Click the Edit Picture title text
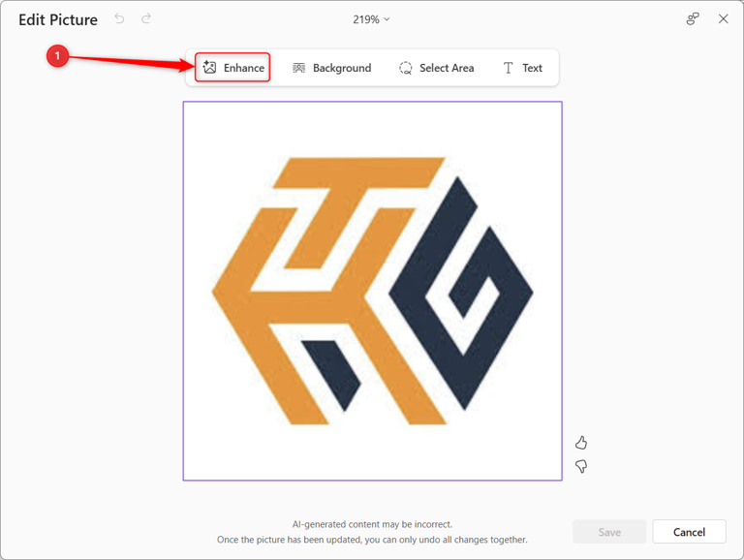 [x=58, y=19]
